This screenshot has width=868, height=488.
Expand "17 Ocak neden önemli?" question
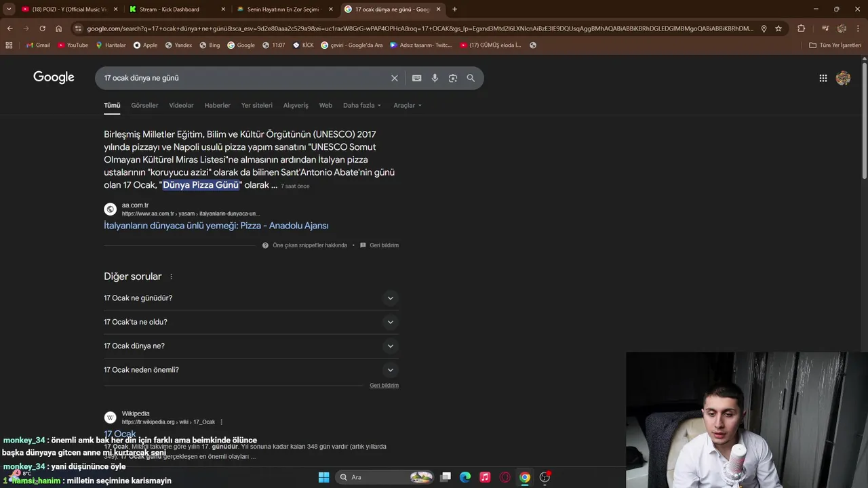(251, 370)
